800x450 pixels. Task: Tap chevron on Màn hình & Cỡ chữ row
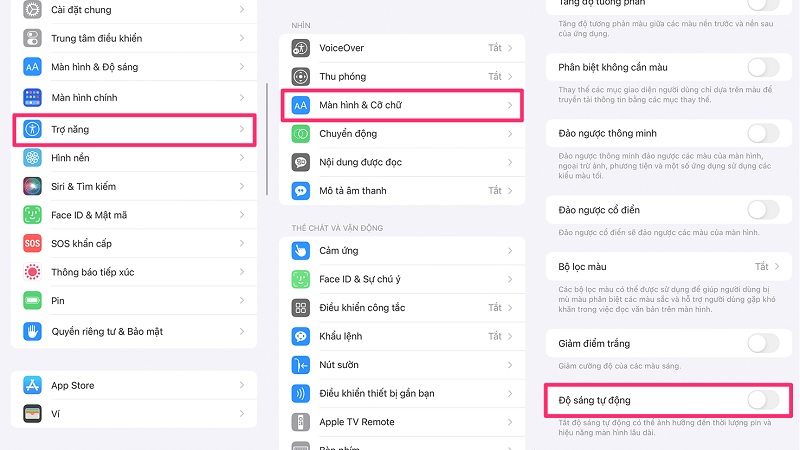510,105
